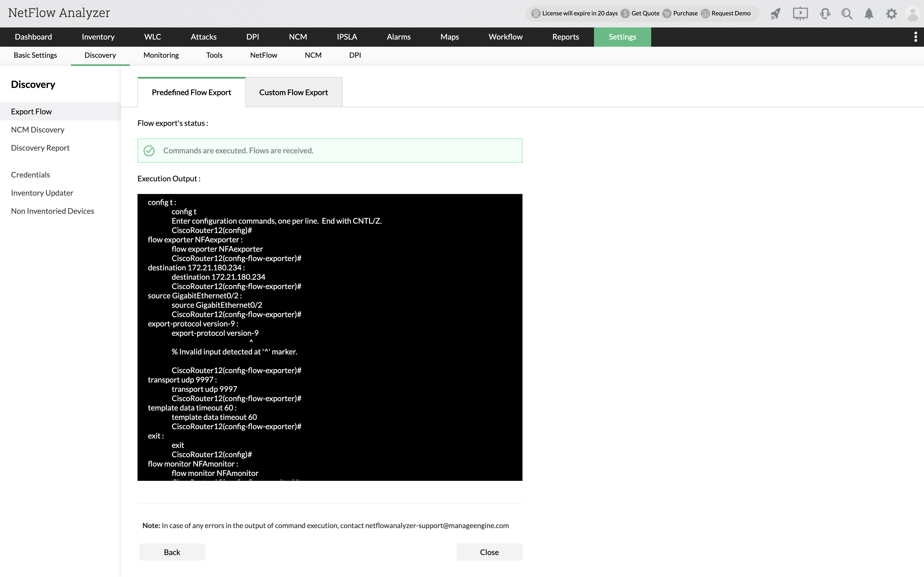The width and height of the screenshot is (924, 577).
Task: Click the three-dot more menu icon
Action: 915,37
